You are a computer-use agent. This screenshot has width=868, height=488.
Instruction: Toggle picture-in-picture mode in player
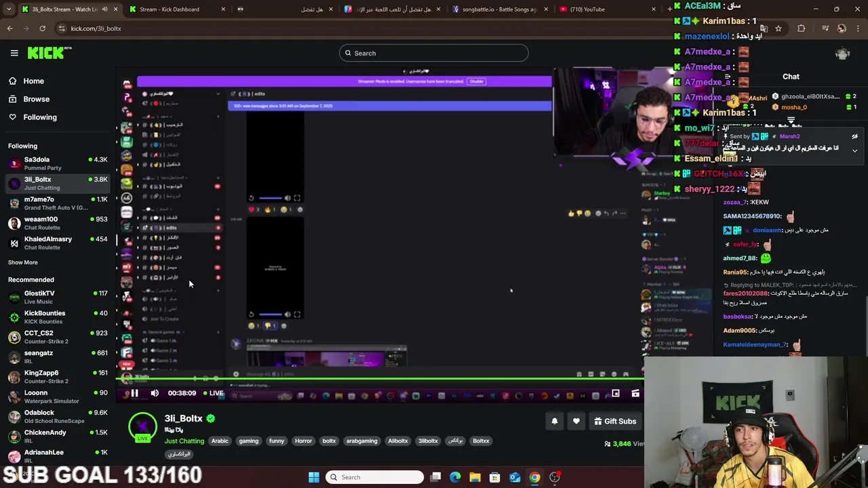[616, 393]
